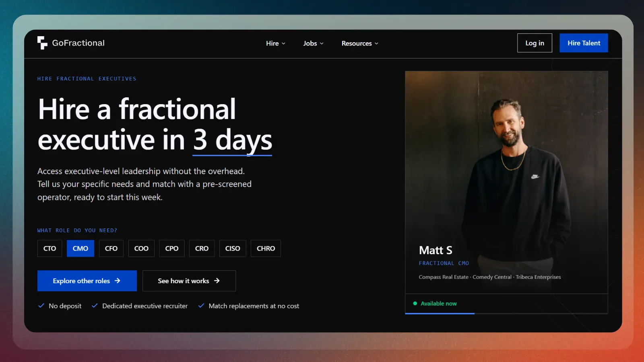644x362 pixels.
Task: Click the Compass Real Estate company text
Action: pos(444,277)
